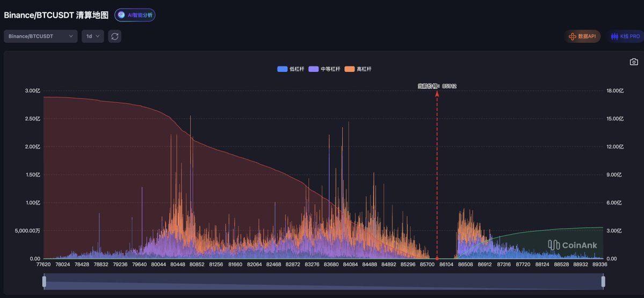Click the chevron in pair selector
The height and width of the screenshot is (298, 644).
coord(71,36)
